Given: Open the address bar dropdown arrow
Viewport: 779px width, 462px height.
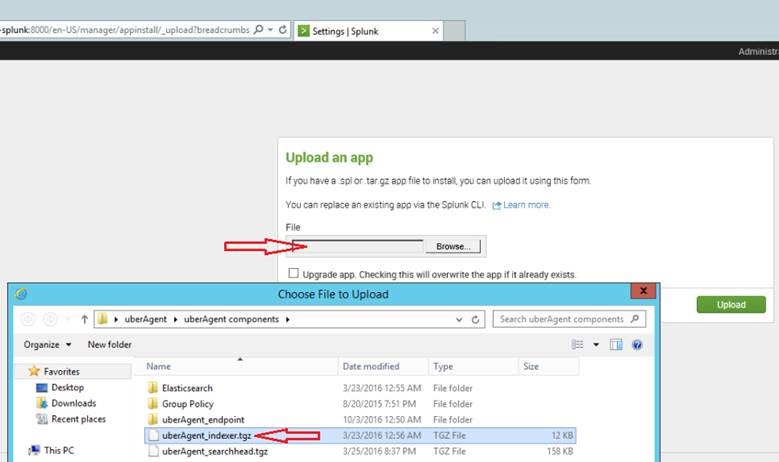Looking at the screenshot, I should pos(270,30).
